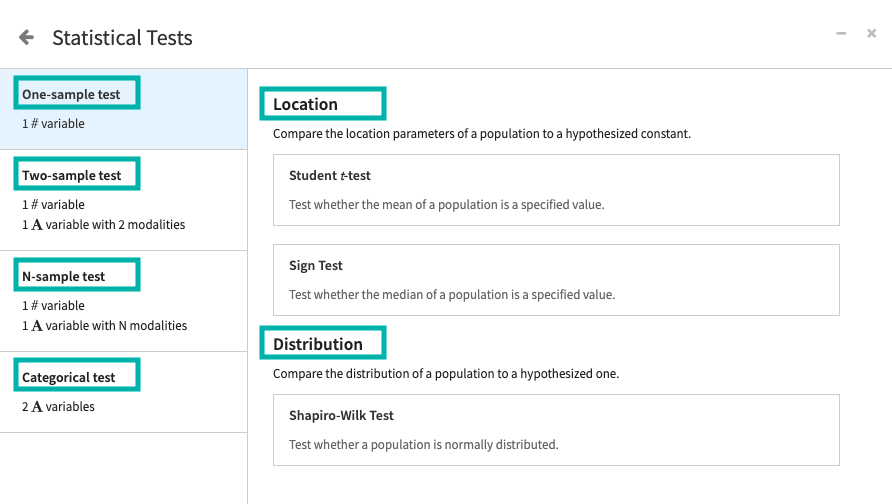This screenshot has height=504, width=892.
Task: Close the Statistical Tests dialog
Action: pyautogui.click(x=871, y=34)
